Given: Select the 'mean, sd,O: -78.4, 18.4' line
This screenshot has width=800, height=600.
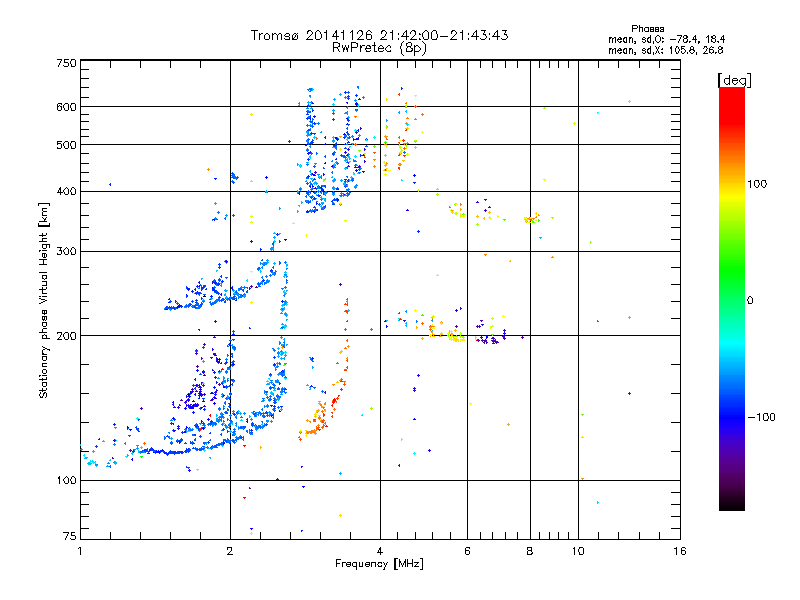Looking at the screenshot, I should 666,39.
